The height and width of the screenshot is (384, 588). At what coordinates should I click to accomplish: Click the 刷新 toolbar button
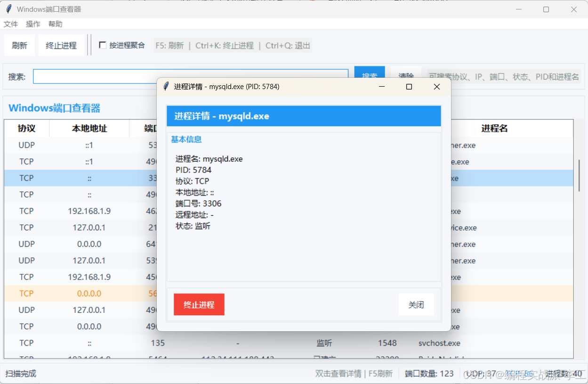(x=19, y=45)
